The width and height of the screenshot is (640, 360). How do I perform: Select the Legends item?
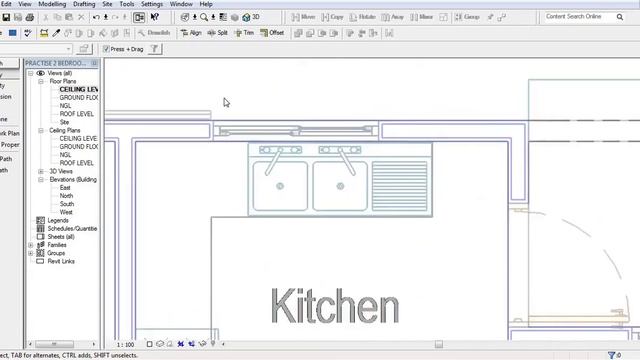pos(58,220)
